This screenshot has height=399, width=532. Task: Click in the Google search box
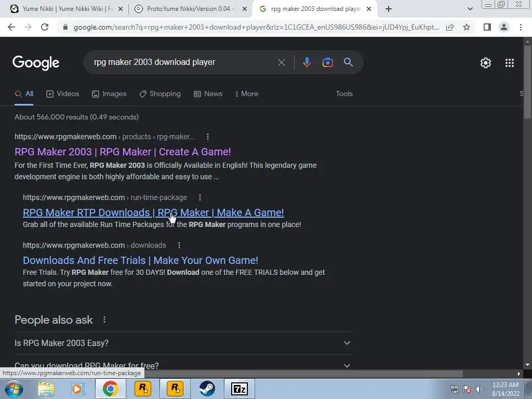pos(183,62)
